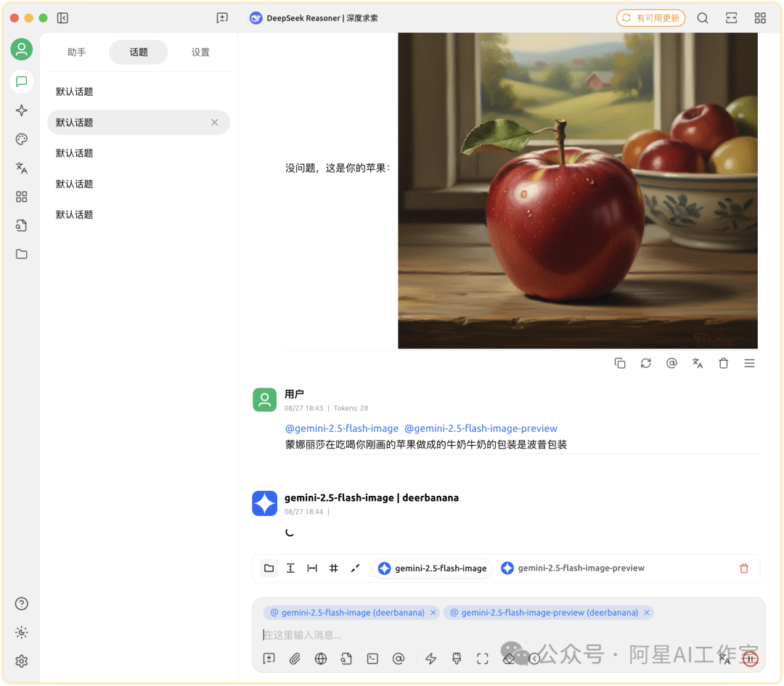Select horizontal layout for multi-model replies
The width and height of the screenshot is (784, 686).
tap(312, 568)
